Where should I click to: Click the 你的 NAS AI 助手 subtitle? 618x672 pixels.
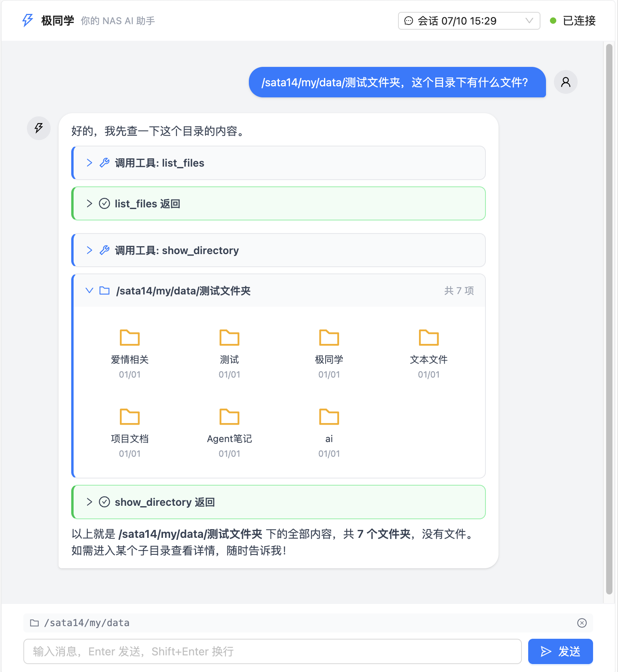tap(118, 21)
